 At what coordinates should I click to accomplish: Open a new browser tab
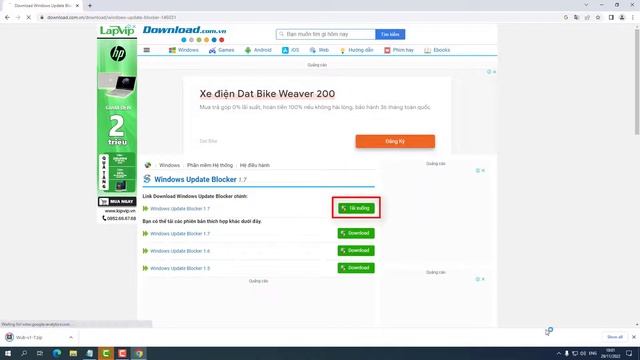point(90,6)
